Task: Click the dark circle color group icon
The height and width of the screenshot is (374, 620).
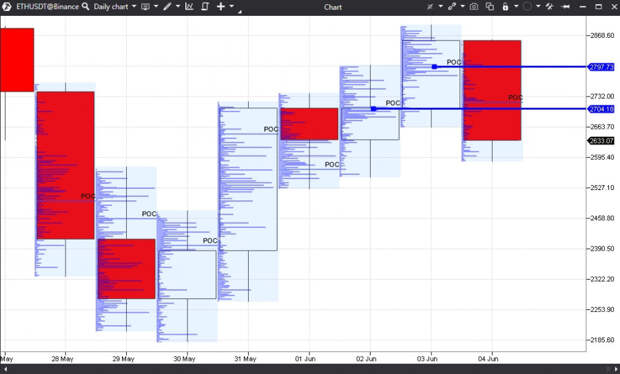Action: (527, 7)
